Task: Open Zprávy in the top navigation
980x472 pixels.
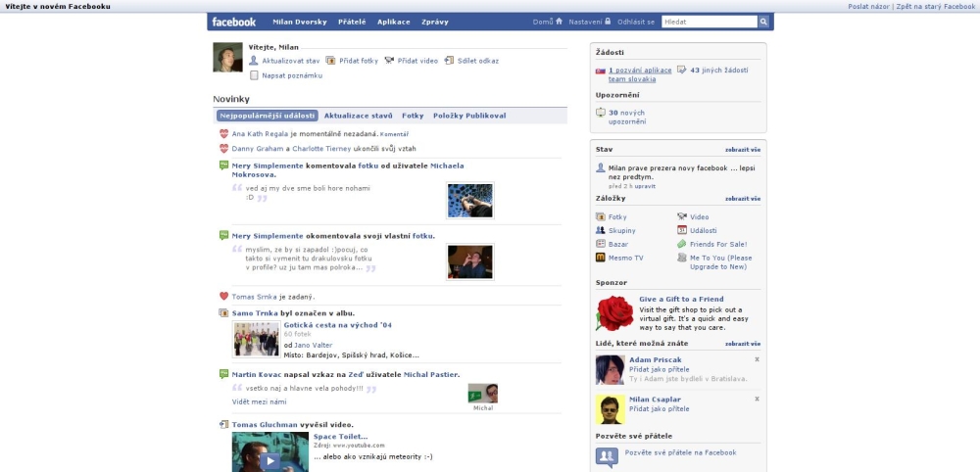Action: [x=435, y=22]
